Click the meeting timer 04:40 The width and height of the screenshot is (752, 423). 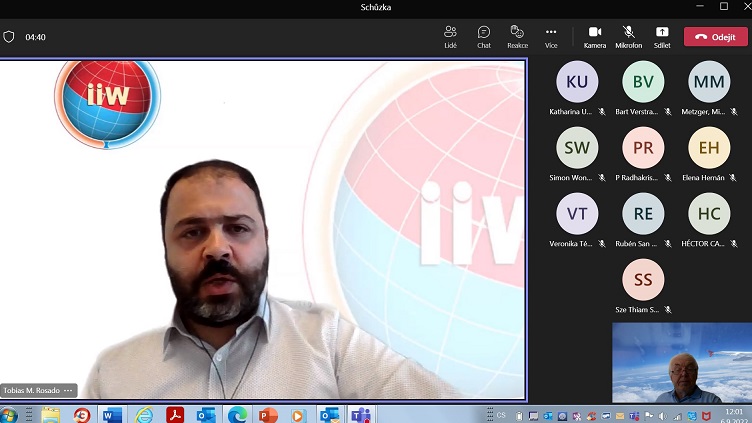click(x=35, y=37)
